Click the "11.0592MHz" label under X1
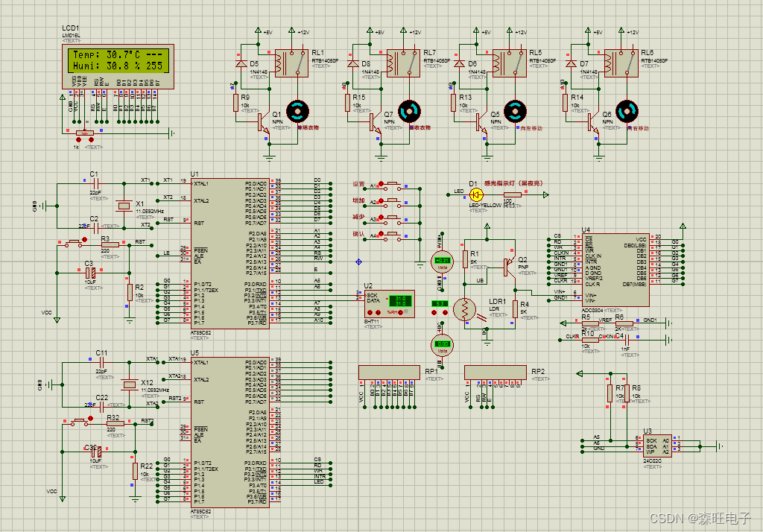Image resolution: width=763 pixels, height=532 pixels. pyautogui.click(x=150, y=212)
